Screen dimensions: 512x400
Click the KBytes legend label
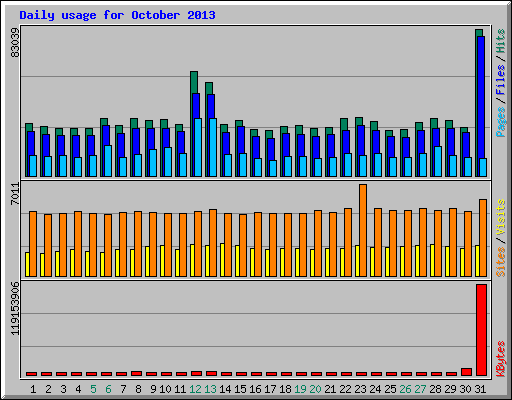tap(500, 358)
